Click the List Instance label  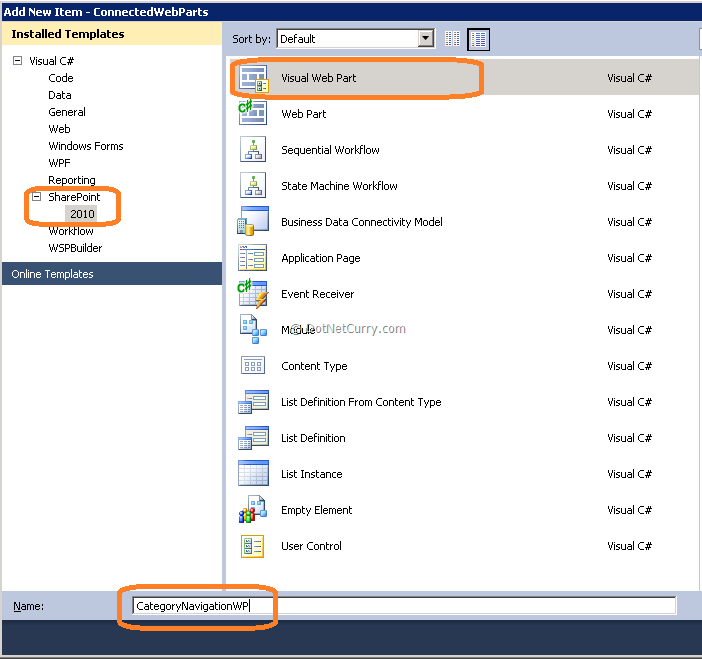coord(311,474)
